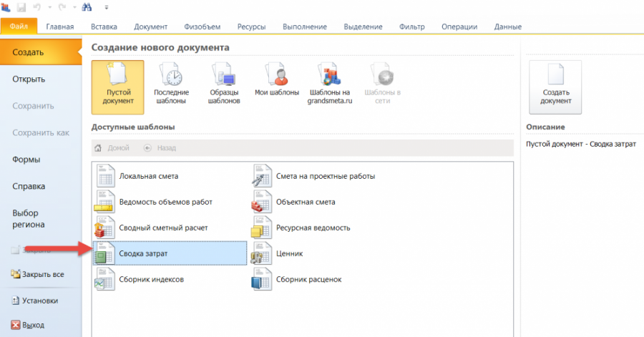Screen dimensions: 644x337
Task: Switch to the Выделение tab
Action: point(363,26)
